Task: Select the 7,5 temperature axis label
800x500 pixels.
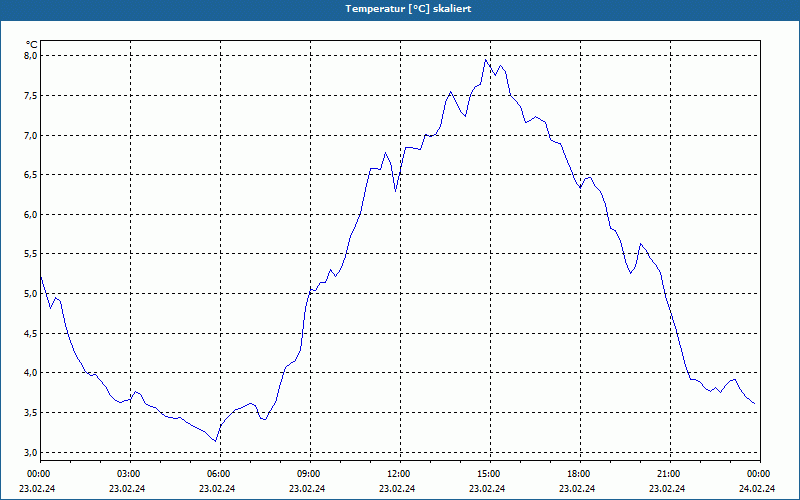Action: [31, 95]
